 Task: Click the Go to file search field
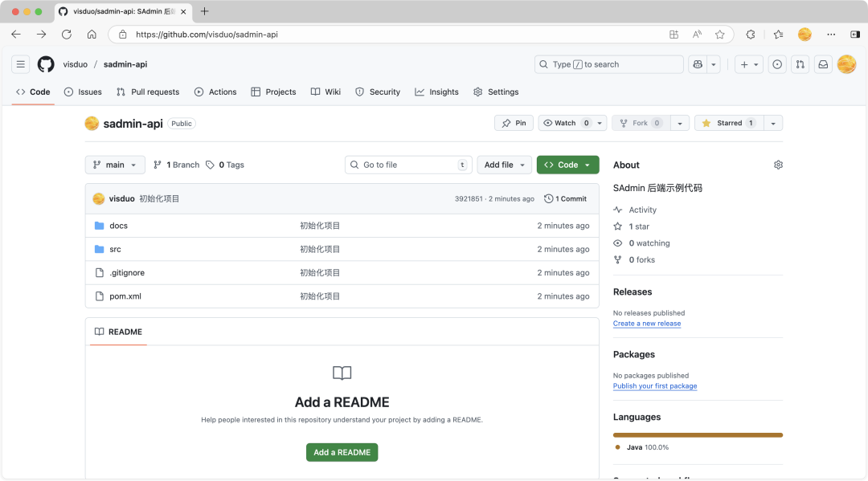408,165
